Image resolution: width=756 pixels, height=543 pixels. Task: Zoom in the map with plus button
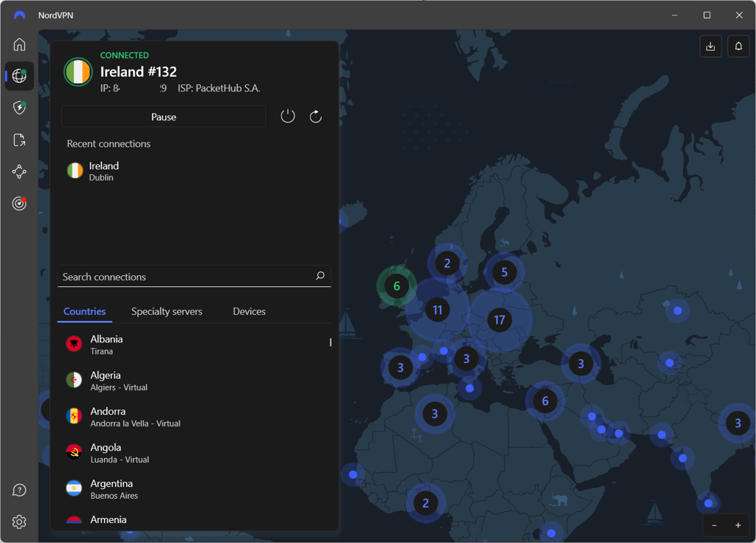[738, 525]
